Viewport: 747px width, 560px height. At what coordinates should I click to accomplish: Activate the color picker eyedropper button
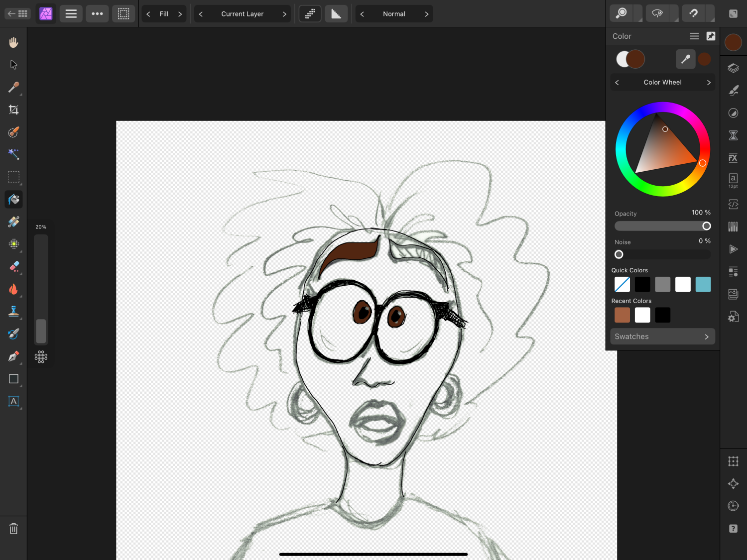point(685,59)
